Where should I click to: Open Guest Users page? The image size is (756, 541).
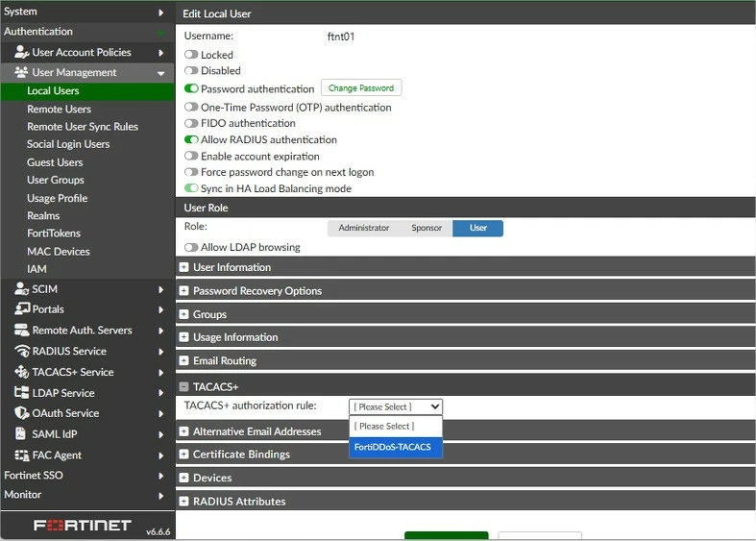pos(55,162)
